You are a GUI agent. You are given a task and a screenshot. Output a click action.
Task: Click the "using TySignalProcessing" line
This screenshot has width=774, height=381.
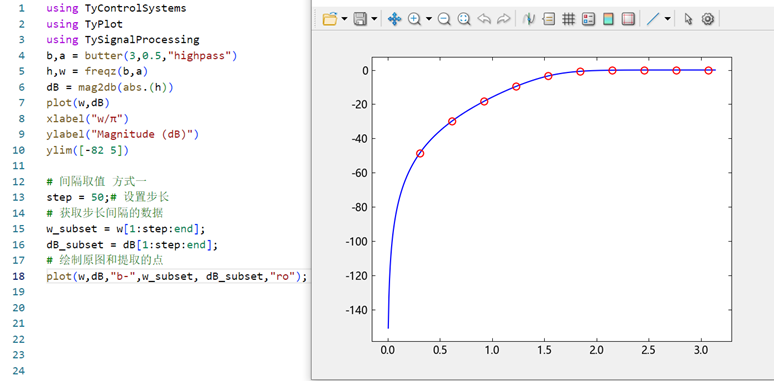click(x=123, y=39)
